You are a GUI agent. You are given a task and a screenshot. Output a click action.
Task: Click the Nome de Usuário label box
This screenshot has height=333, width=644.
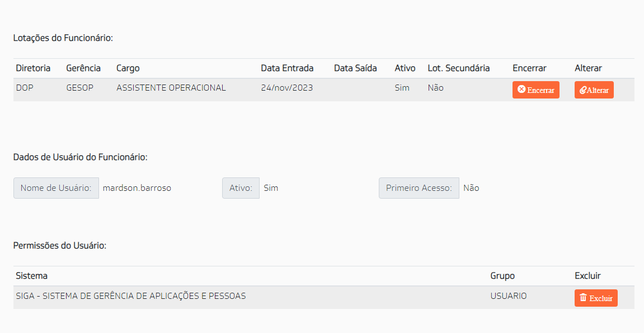pos(56,188)
